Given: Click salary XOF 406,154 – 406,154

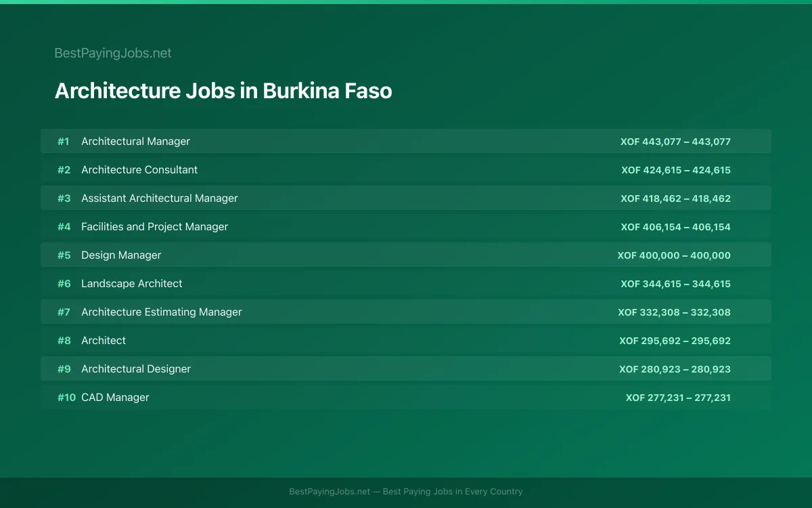Looking at the screenshot, I should click(x=675, y=227).
